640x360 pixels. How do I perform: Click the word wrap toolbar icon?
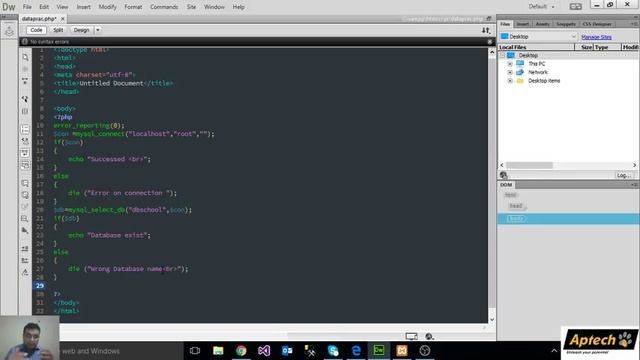pos(25,153)
